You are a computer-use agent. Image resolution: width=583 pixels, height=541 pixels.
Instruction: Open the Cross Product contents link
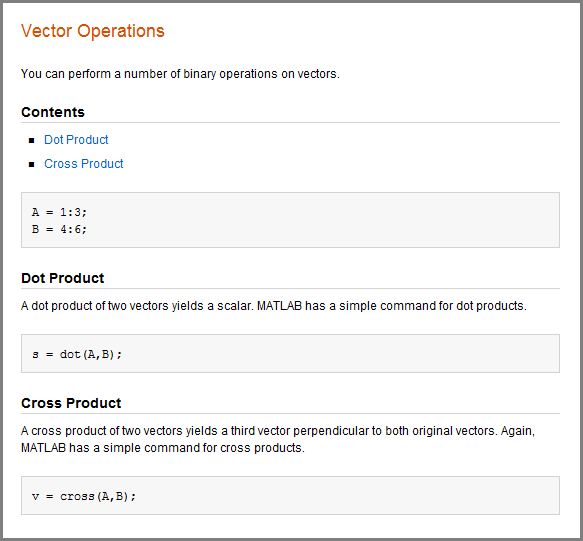tap(84, 164)
